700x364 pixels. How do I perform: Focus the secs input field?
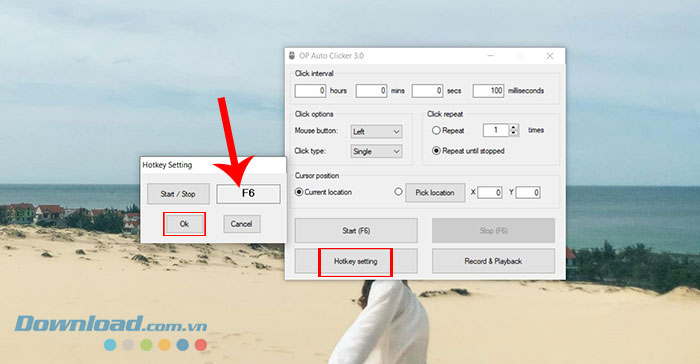(427, 91)
